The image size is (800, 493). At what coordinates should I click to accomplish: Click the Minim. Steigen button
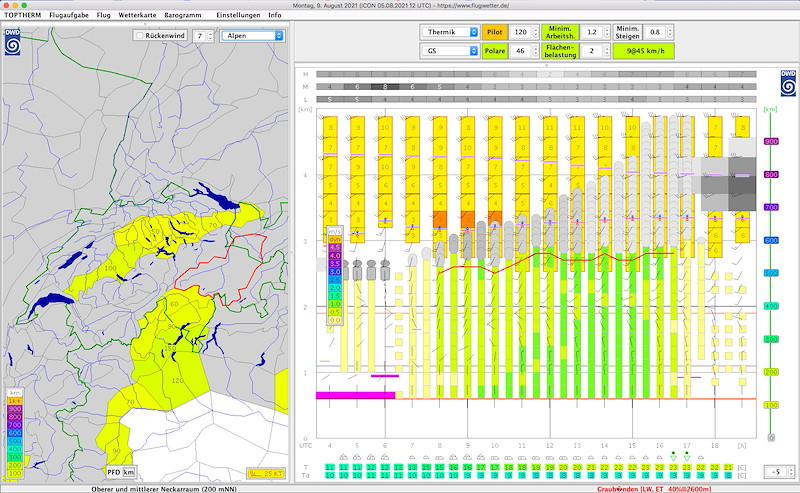pyautogui.click(x=627, y=32)
